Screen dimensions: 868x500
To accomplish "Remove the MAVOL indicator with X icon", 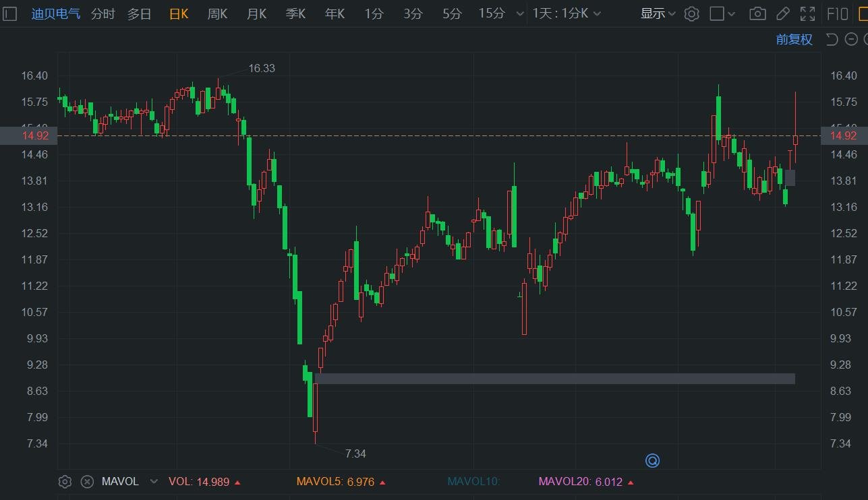I will click(x=87, y=482).
